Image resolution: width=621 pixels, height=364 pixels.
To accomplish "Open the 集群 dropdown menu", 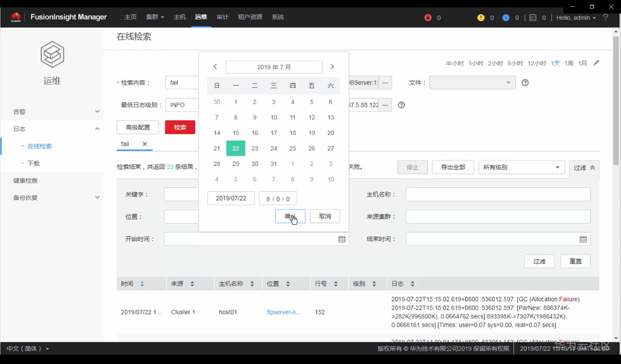I will (155, 17).
